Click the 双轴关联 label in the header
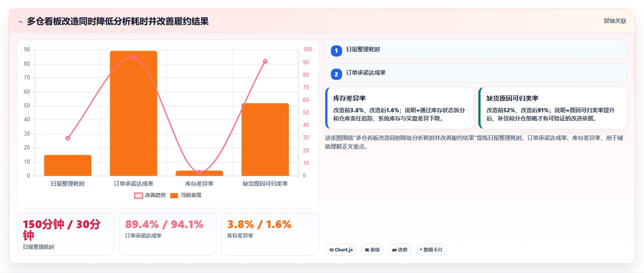This screenshot has width=644, height=273. coord(615,21)
